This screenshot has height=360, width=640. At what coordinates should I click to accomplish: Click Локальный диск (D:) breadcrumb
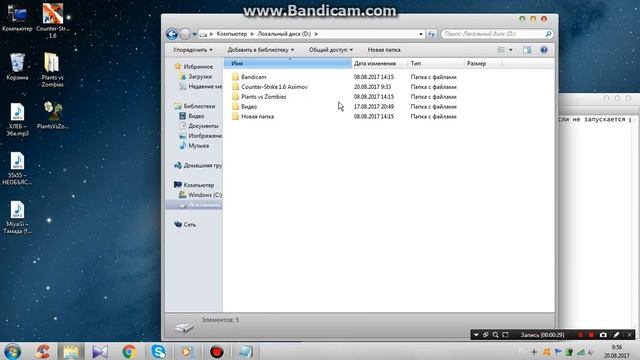point(284,34)
